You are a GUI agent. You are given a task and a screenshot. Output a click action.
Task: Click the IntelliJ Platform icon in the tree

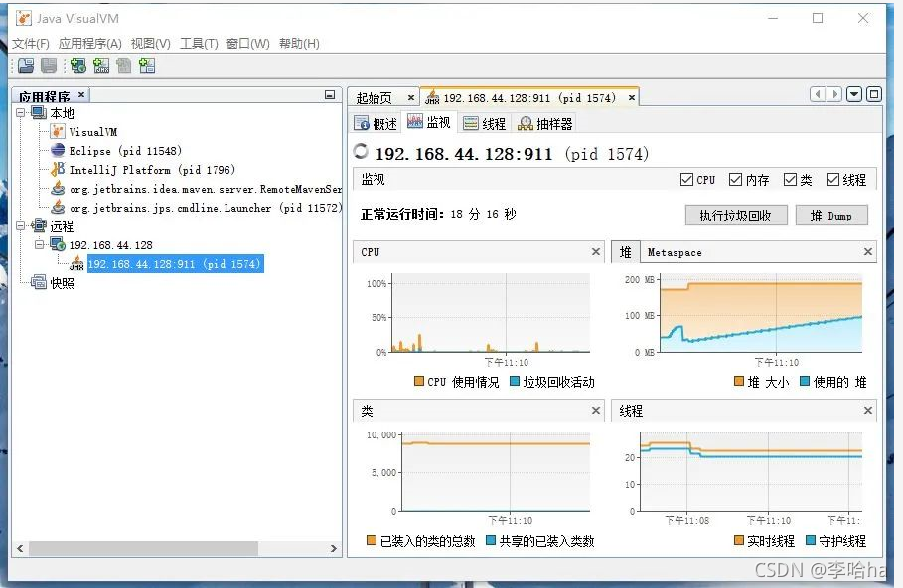click(58, 169)
